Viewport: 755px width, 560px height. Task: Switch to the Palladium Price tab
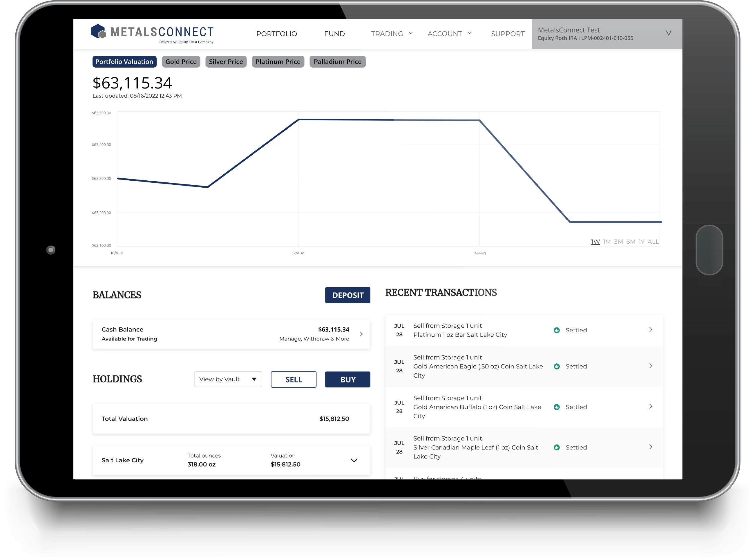[338, 62]
